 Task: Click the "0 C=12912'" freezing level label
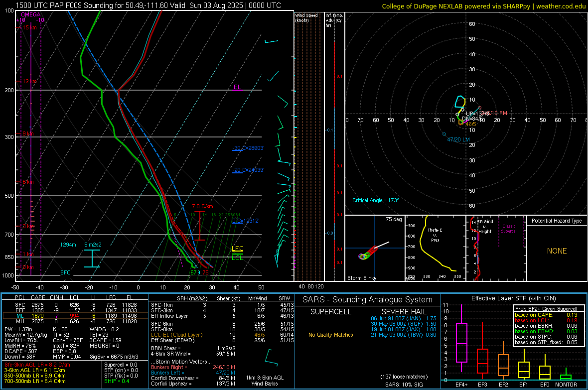[x=246, y=221]
